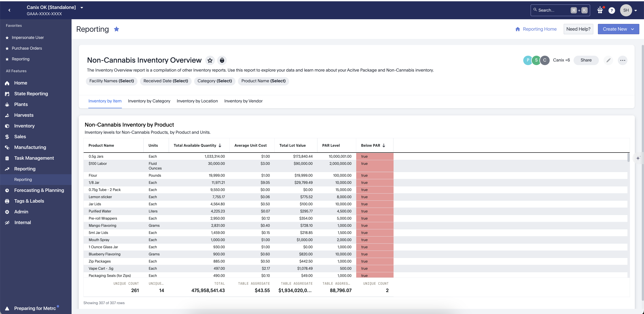Click the sparkle AI assistant icon
The width and height of the screenshot is (644, 314).
pos(638,158)
